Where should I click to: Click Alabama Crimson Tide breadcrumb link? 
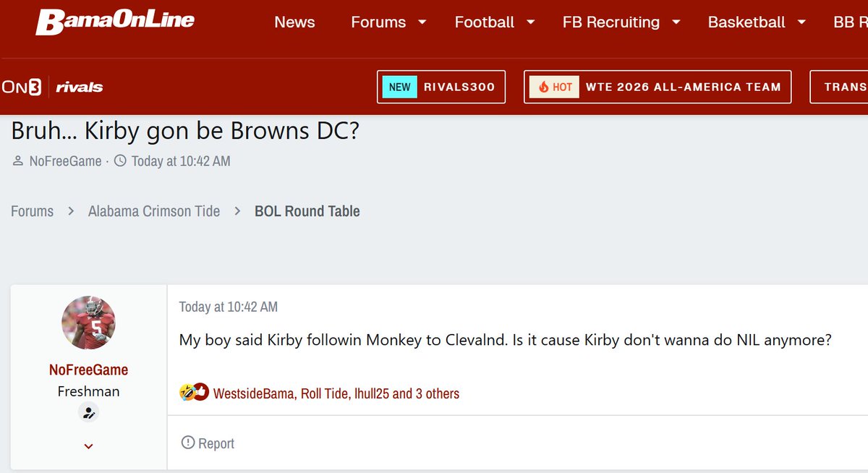coord(154,211)
